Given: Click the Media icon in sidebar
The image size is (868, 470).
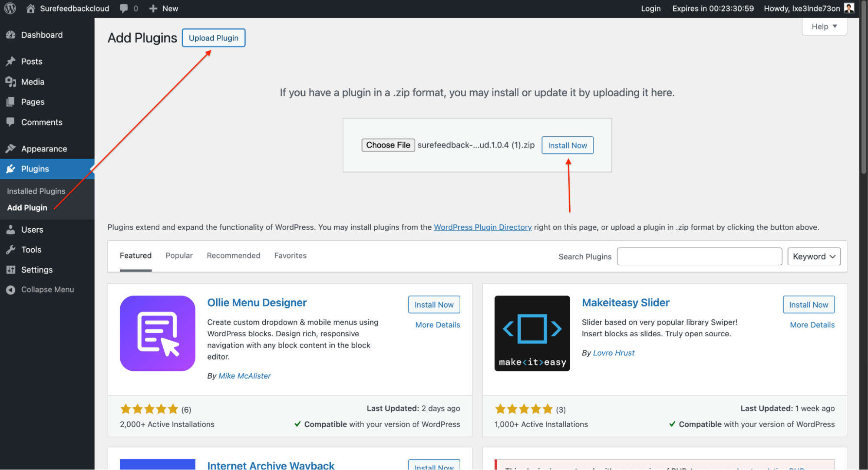Looking at the screenshot, I should (11, 82).
